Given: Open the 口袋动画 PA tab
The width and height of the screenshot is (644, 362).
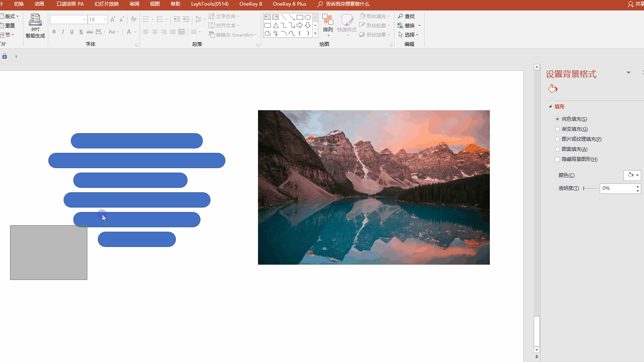Looking at the screenshot, I should [70, 4].
